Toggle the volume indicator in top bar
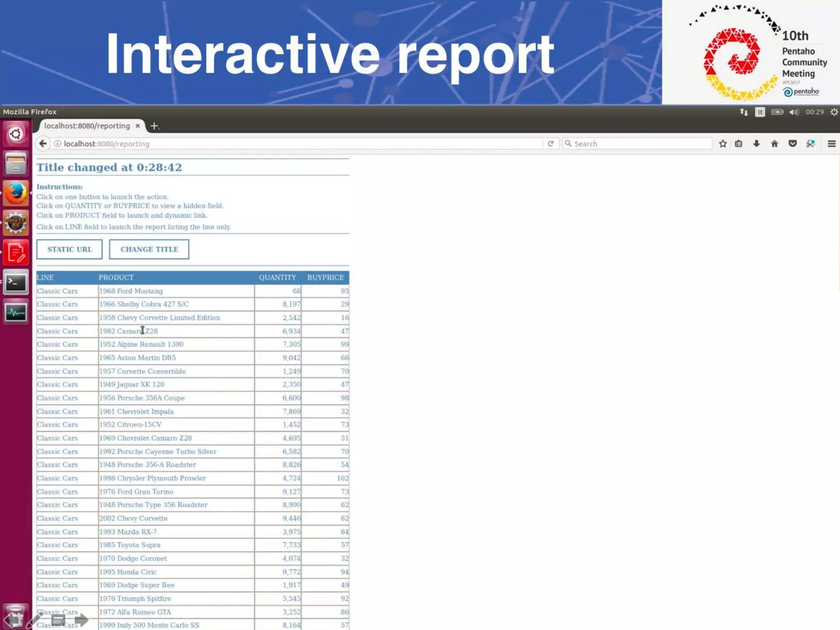The width and height of the screenshot is (840, 630). pyautogui.click(x=794, y=112)
